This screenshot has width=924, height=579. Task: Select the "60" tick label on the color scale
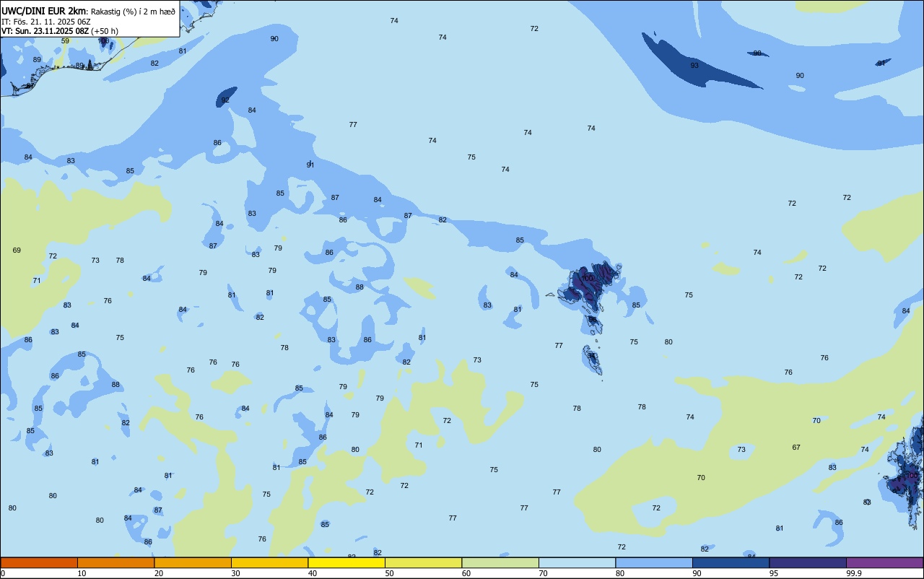point(466,573)
